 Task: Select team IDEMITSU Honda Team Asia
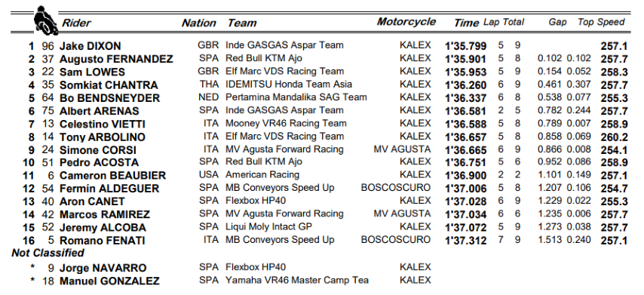point(289,85)
